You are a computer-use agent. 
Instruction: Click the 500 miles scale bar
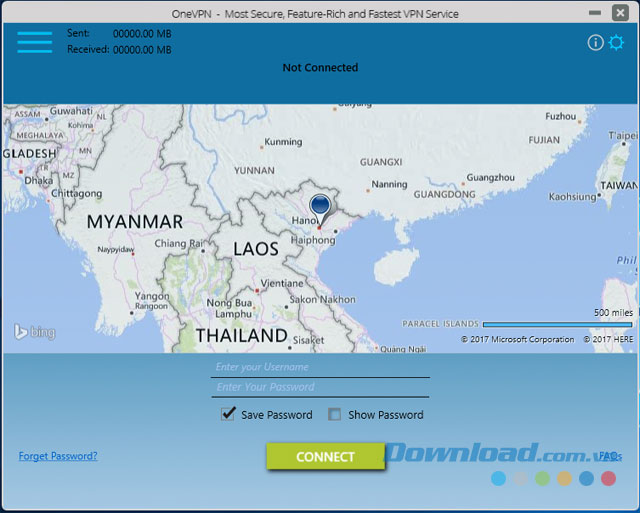tap(557, 324)
